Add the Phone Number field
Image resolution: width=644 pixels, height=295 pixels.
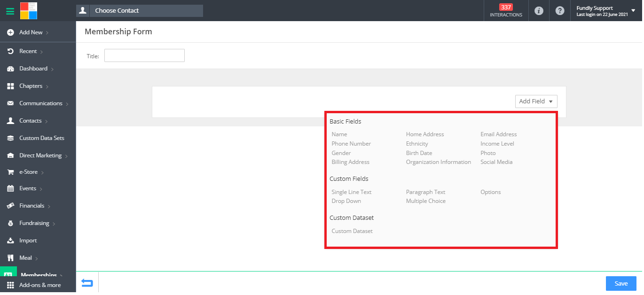(x=351, y=144)
